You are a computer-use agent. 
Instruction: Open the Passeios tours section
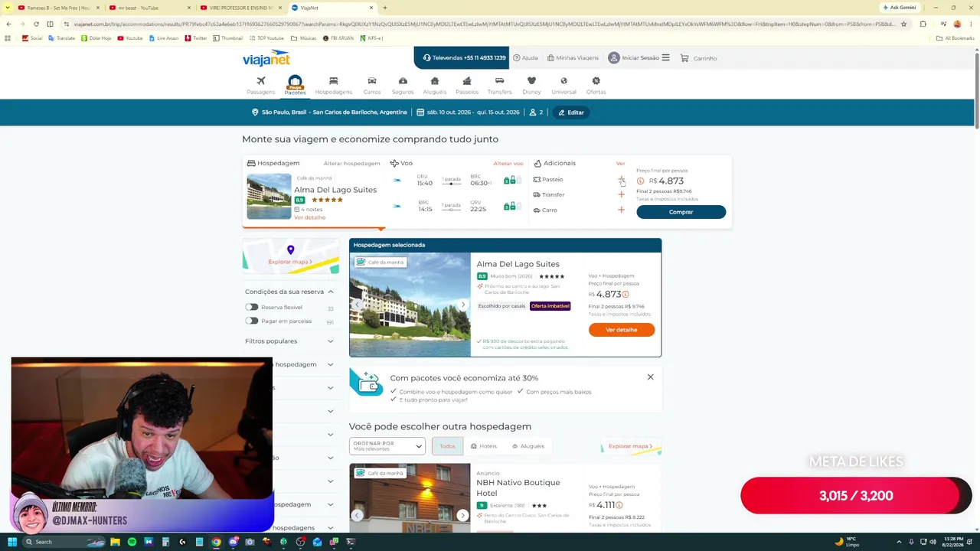point(467,85)
